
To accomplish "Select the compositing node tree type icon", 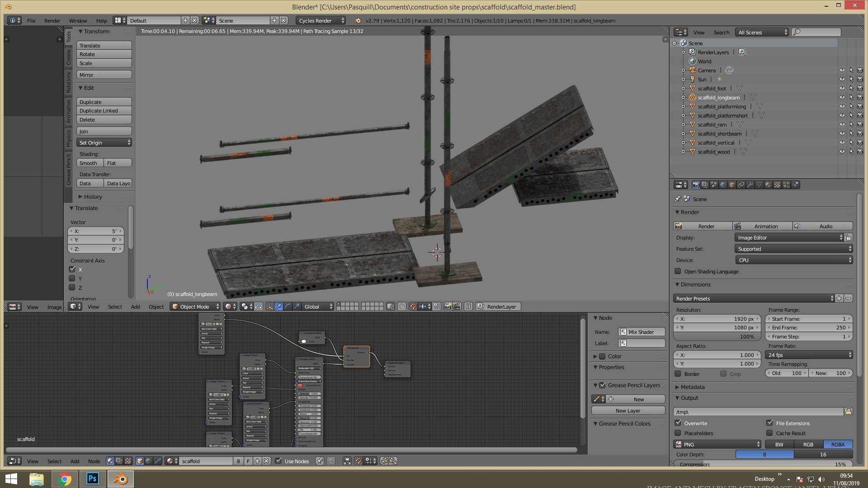I will 119,461.
